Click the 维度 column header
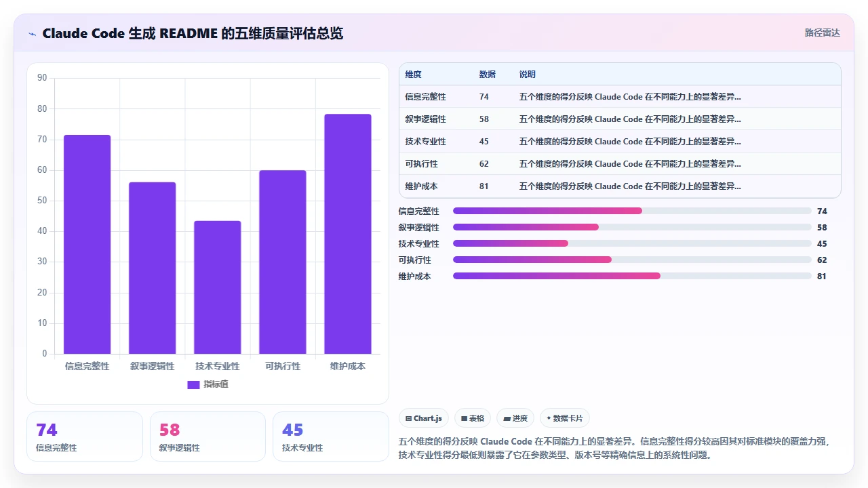The width and height of the screenshot is (868, 488). click(413, 74)
